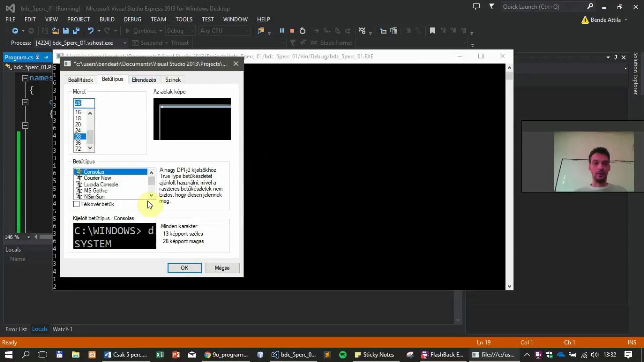
Task: Click the Save All toolbar icon
Action: (76, 31)
